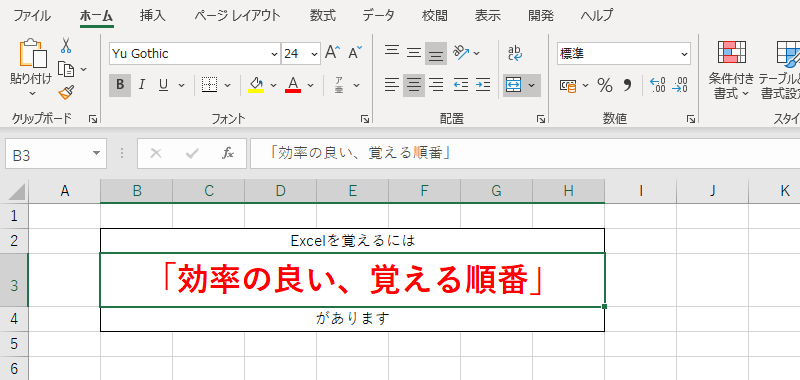Toggle wrap text icon
Image resolution: width=800 pixels, height=380 pixels.
pyautogui.click(x=515, y=53)
